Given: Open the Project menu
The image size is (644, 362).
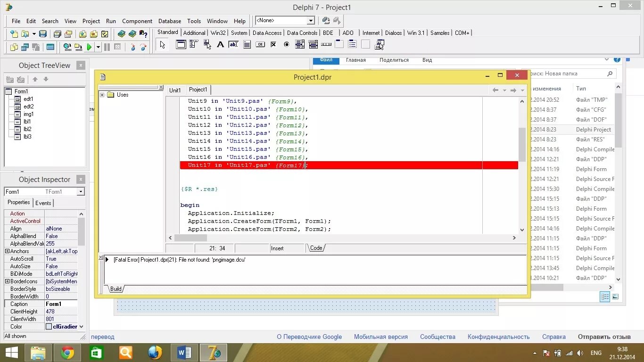Looking at the screenshot, I should [x=91, y=21].
